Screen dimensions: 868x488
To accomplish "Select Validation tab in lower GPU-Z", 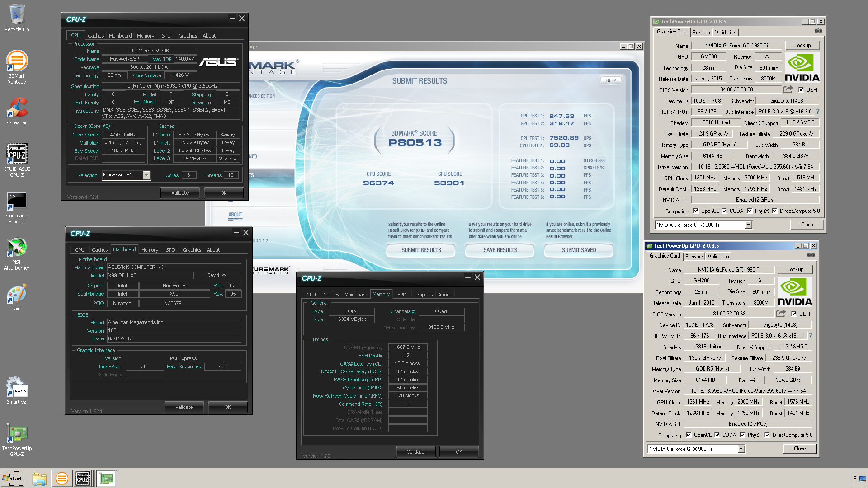I will [718, 257].
